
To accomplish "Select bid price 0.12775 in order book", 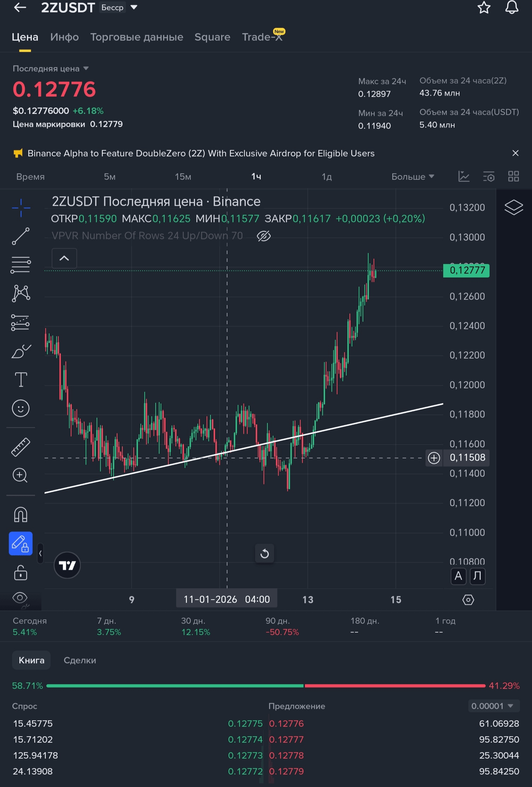I will 245,723.
